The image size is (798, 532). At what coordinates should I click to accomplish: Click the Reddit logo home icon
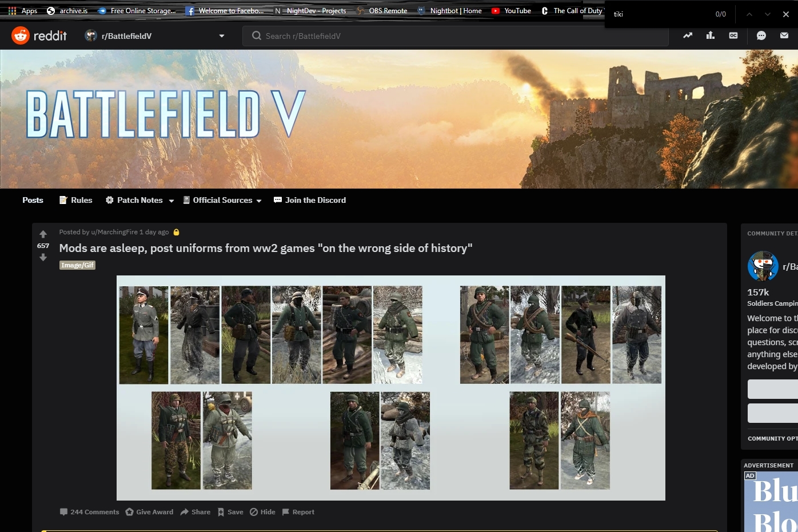click(x=21, y=35)
